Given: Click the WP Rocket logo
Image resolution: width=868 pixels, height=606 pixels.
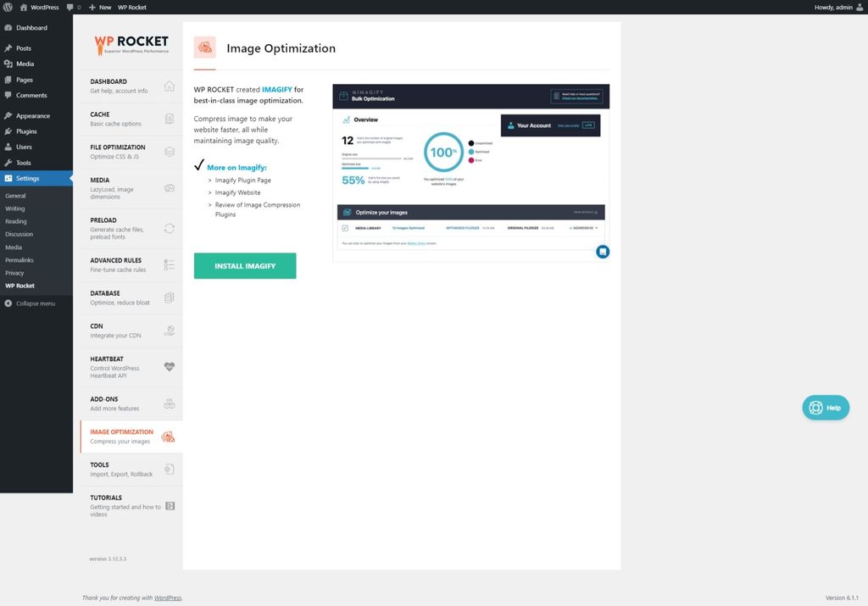Looking at the screenshot, I should point(131,46).
